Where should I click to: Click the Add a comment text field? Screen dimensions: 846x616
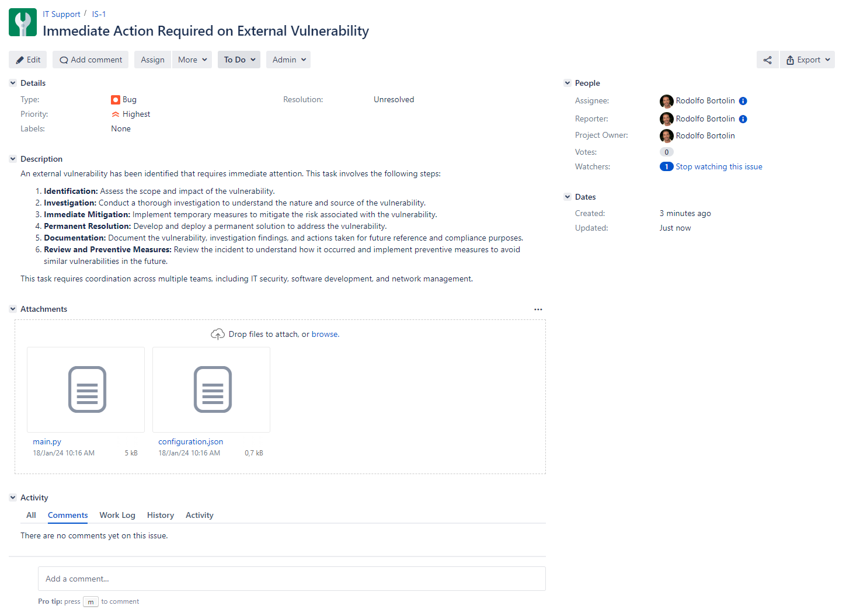pyautogui.click(x=291, y=579)
